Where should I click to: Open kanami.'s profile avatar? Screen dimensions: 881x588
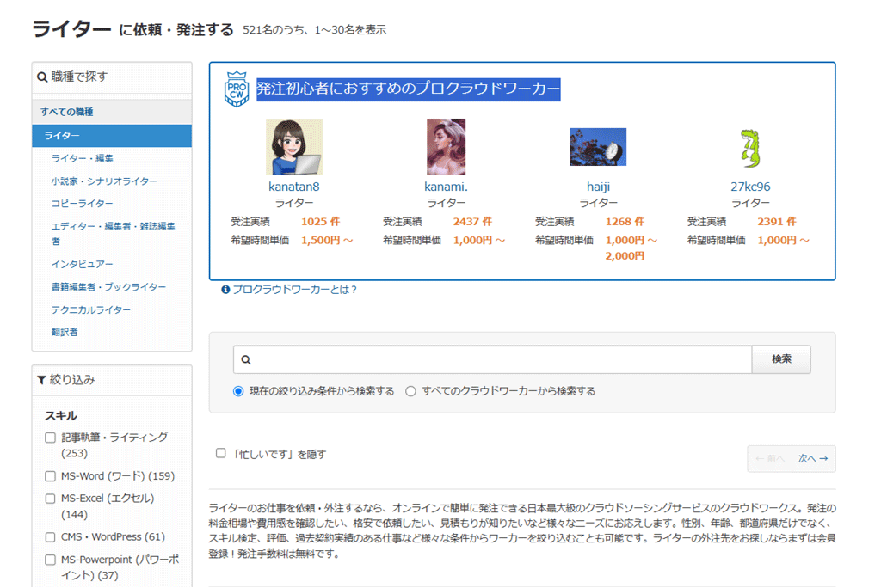[446, 147]
